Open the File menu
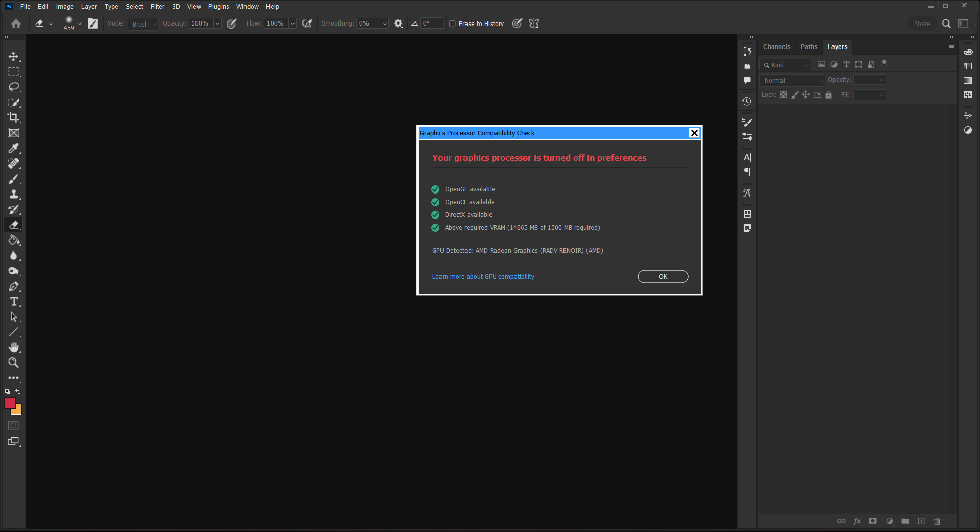Viewport: 980px width, 532px height. pos(25,7)
